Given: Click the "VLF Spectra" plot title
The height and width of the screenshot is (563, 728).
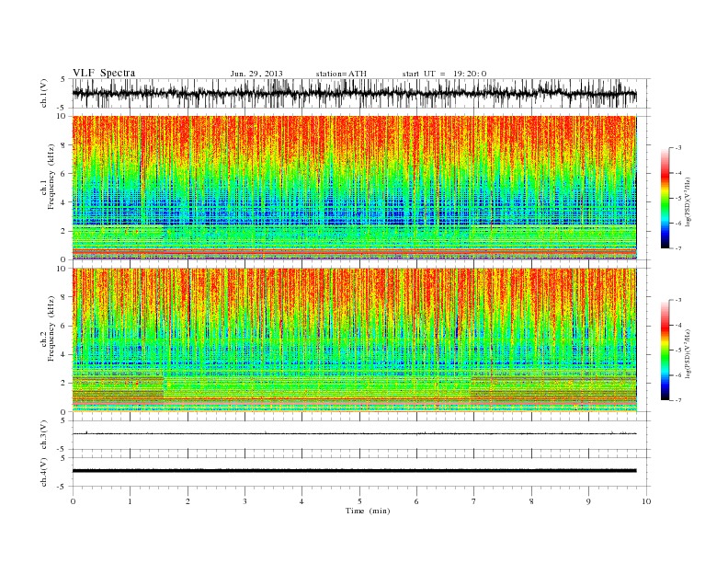Looking at the screenshot, I should [x=104, y=73].
